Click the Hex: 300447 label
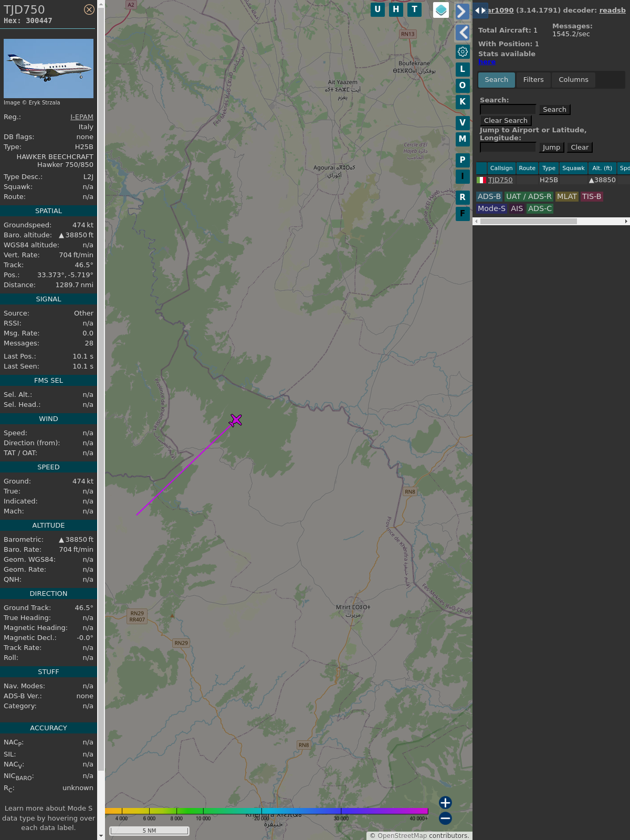 click(x=28, y=21)
